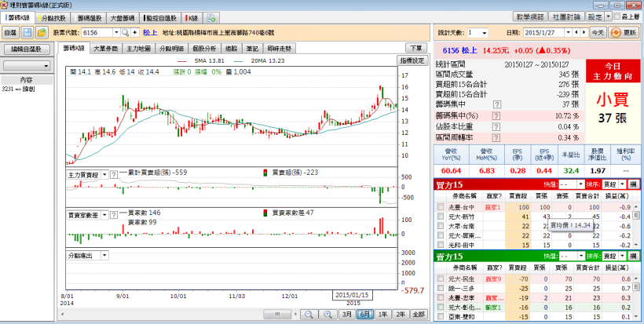
Task: Click the open folder icon
Action: 42,32
